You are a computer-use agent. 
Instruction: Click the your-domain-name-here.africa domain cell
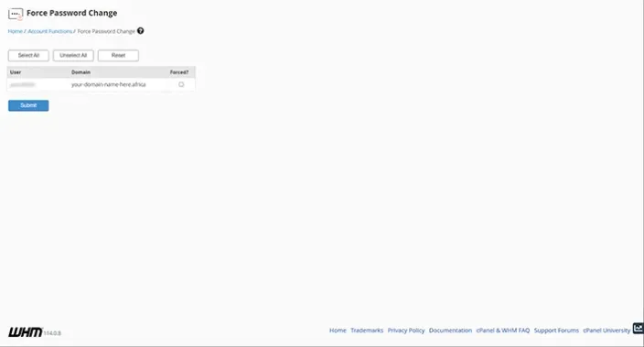(109, 84)
